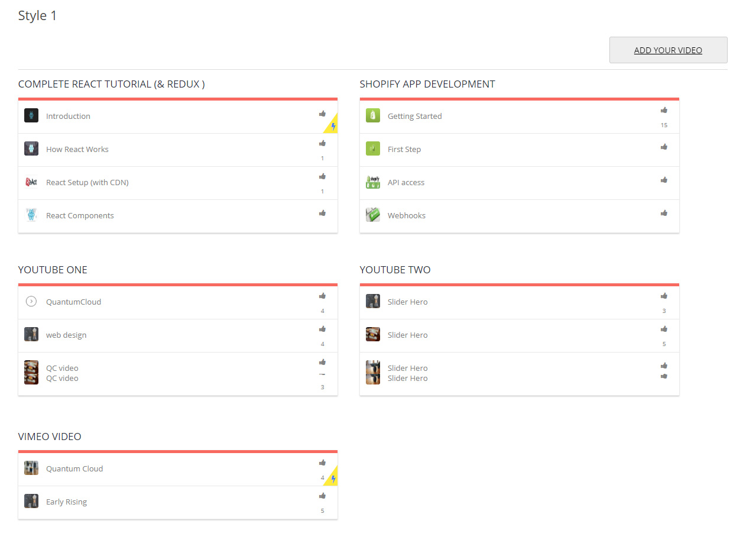Select the web design video thumbnail
This screenshot has height=543, width=756.
coord(31,334)
